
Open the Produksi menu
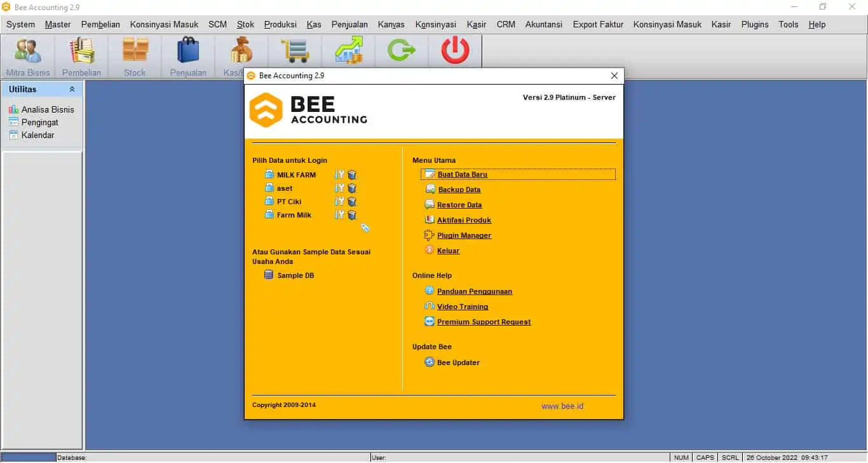280,25
